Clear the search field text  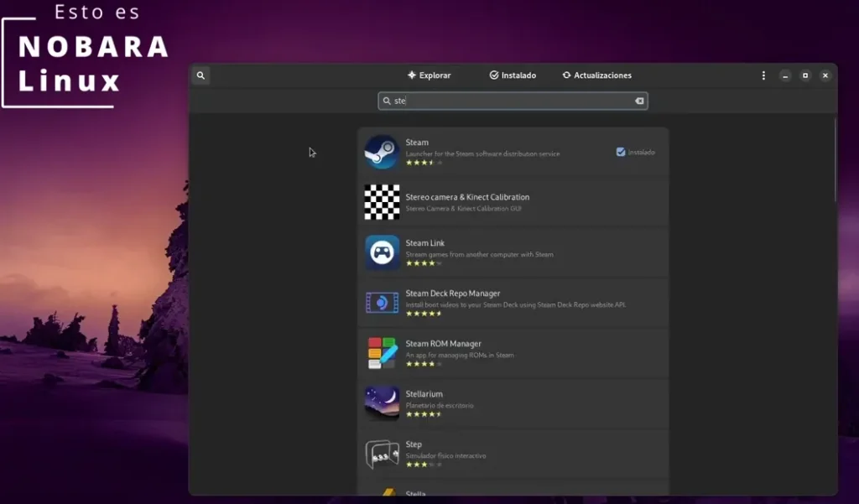(638, 101)
